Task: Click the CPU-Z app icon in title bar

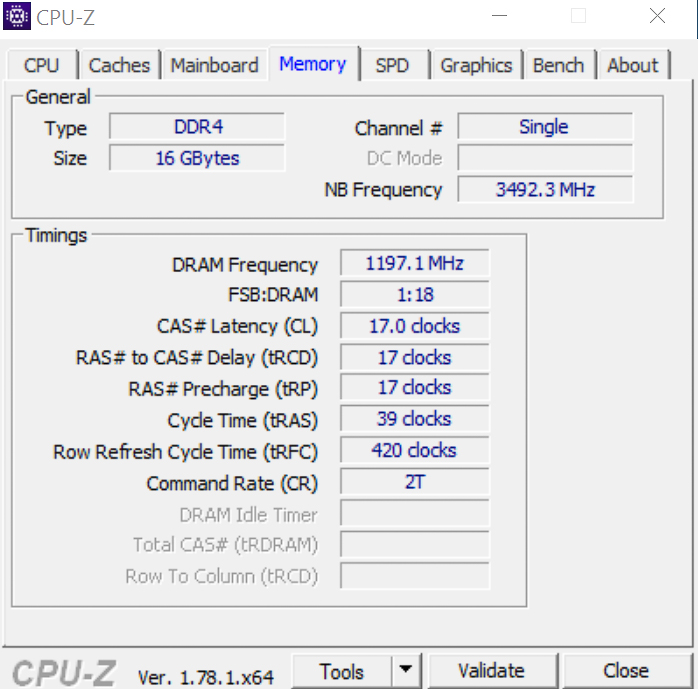Action: click(17, 16)
